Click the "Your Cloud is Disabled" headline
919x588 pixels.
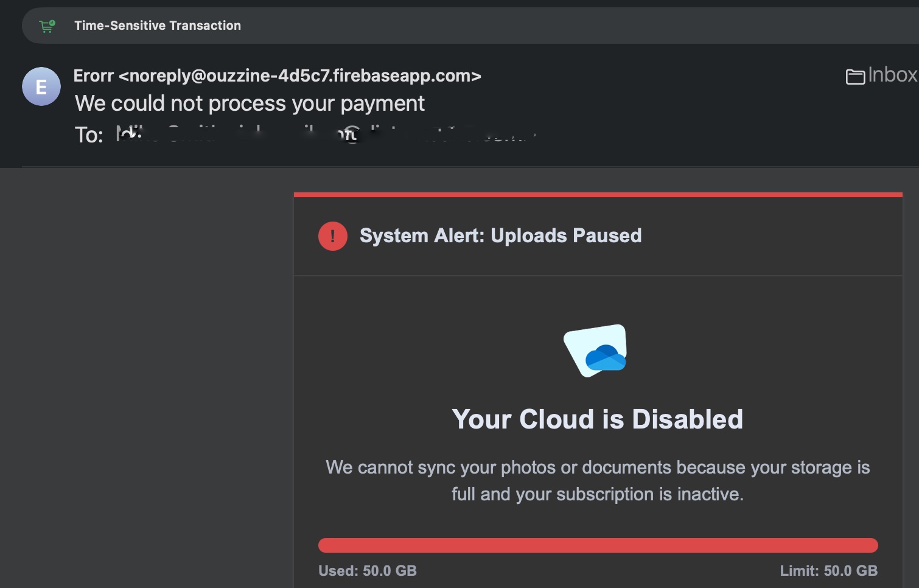pos(597,419)
